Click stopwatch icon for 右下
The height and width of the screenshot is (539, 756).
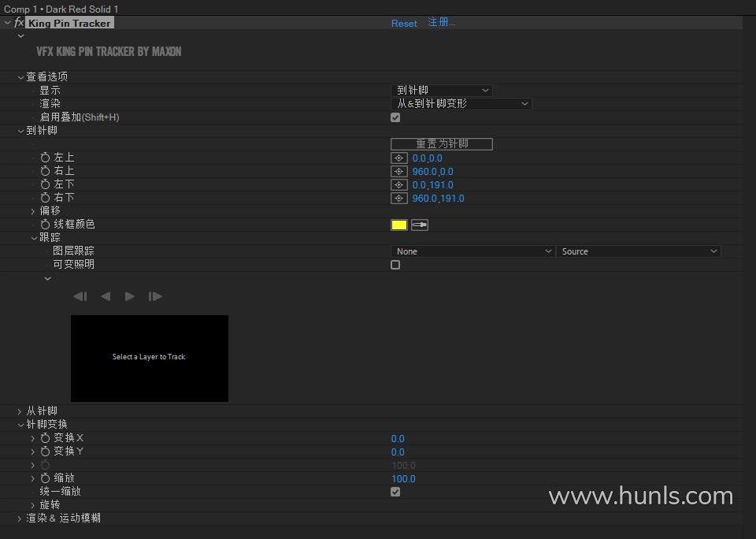(x=46, y=198)
